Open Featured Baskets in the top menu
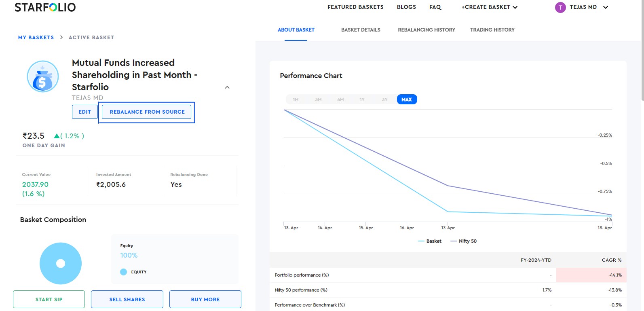Image resolution: width=644 pixels, height=311 pixels. point(355,7)
